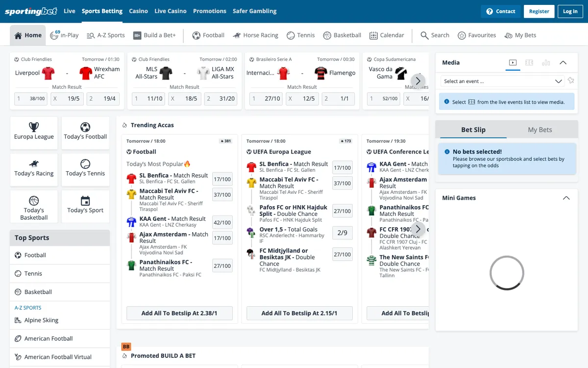Open Tennis in the top toolbar
Image resolution: width=588 pixels, height=368 pixels.
(x=301, y=35)
